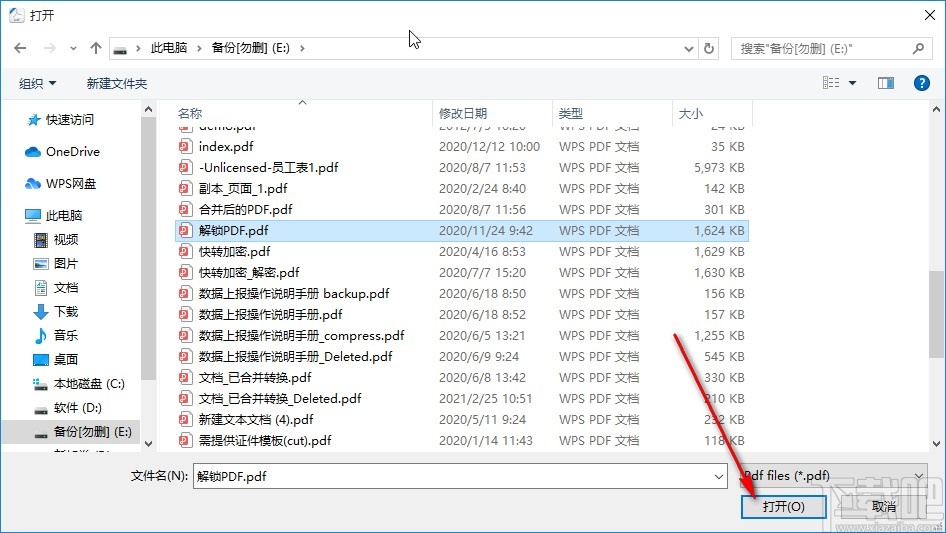Image resolution: width=946 pixels, height=533 pixels.
Task: Select file 数据上报操作说明手册.pdf
Action: pyautogui.click(x=462, y=314)
